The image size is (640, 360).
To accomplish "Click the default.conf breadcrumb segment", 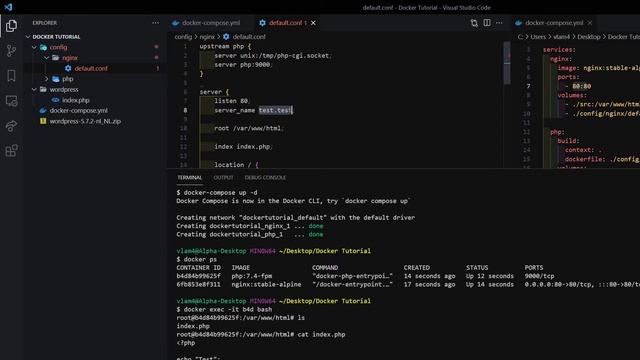I will (249, 37).
